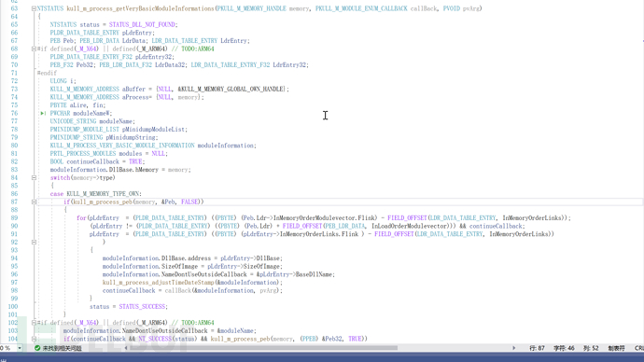
Task: Click STATUS_SUCCESS on line 100
Action: coord(142,307)
